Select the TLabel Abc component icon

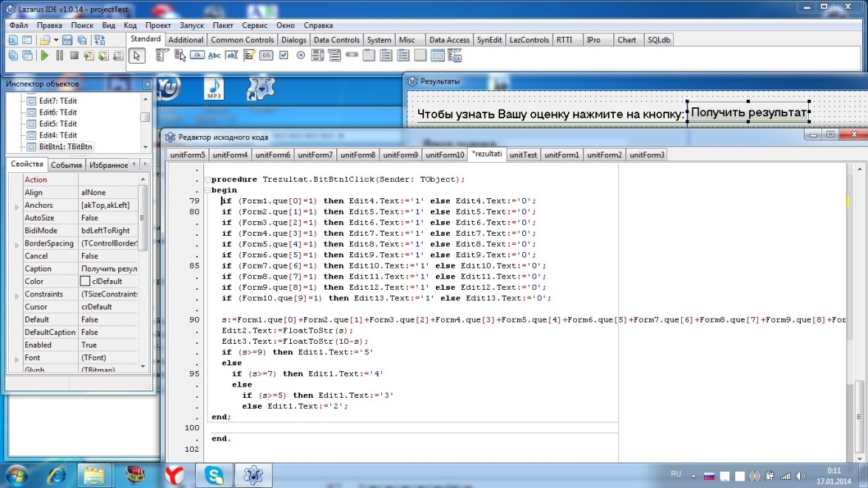[x=214, y=55]
